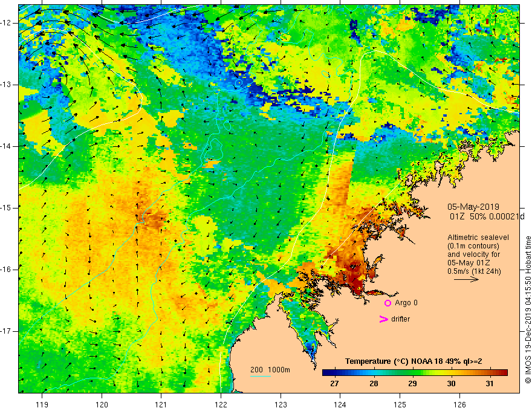Image resolution: width=532 pixels, height=411 pixels.
Task: Click the '0.5m/s (1kt 24h)' text
Action: [474, 271]
